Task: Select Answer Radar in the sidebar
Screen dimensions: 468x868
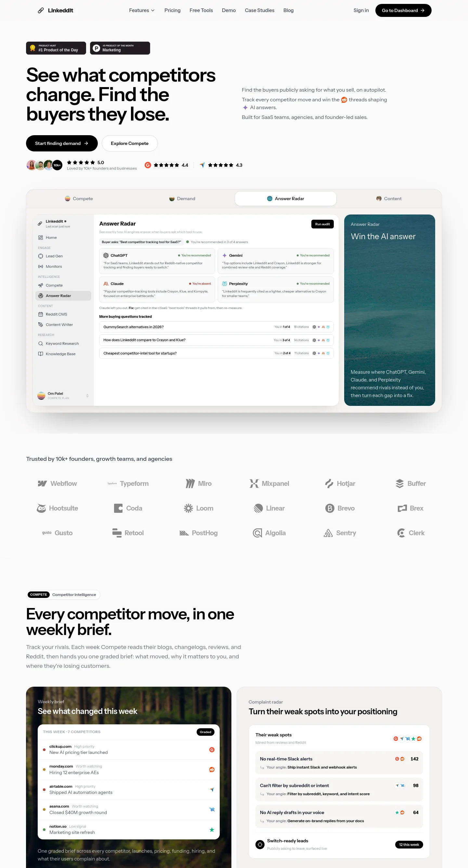Action: click(x=63, y=295)
